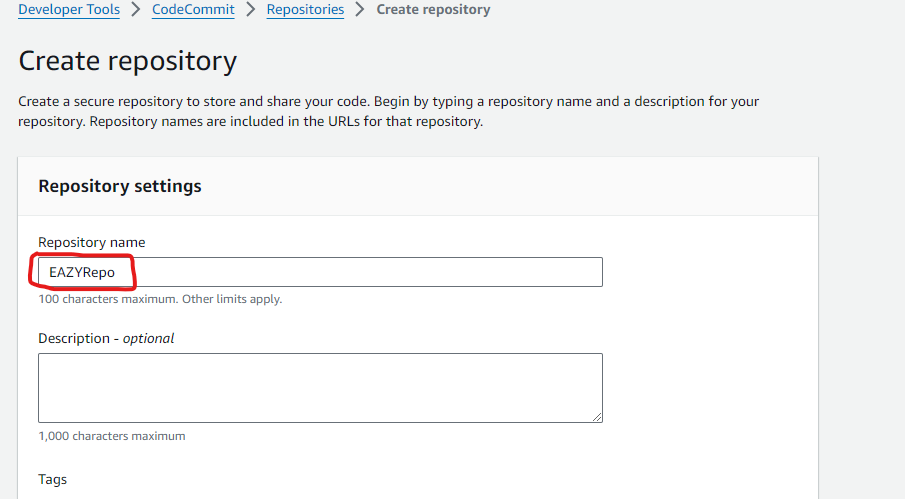The height and width of the screenshot is (499, 905).
Task: Click the Repository settings panel heading
Action: pos(120,186)
